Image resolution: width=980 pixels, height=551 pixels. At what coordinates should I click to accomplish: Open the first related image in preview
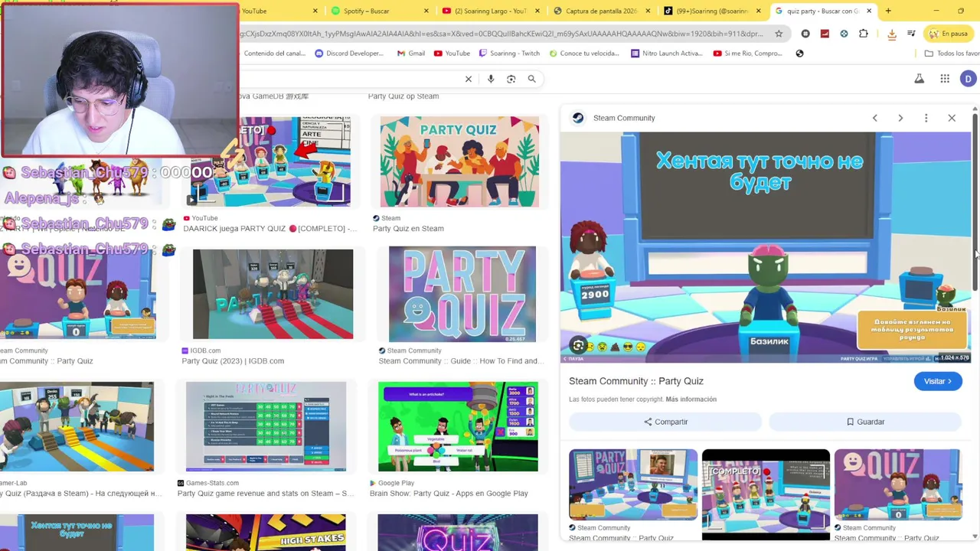[633, 484]
